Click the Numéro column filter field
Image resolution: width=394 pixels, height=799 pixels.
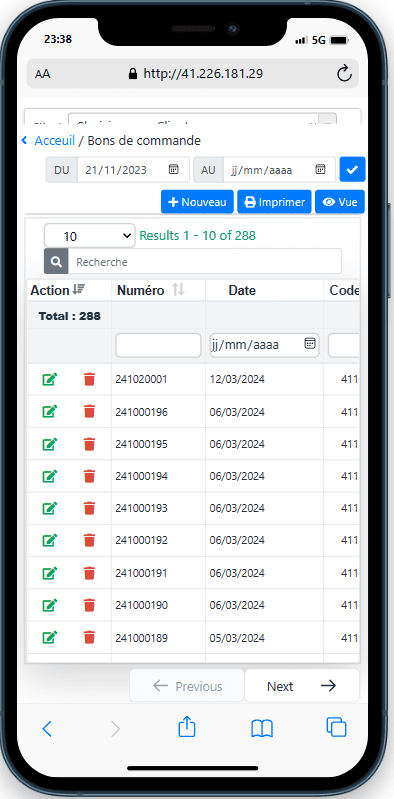pyautogui.click(x=159, y=345)
